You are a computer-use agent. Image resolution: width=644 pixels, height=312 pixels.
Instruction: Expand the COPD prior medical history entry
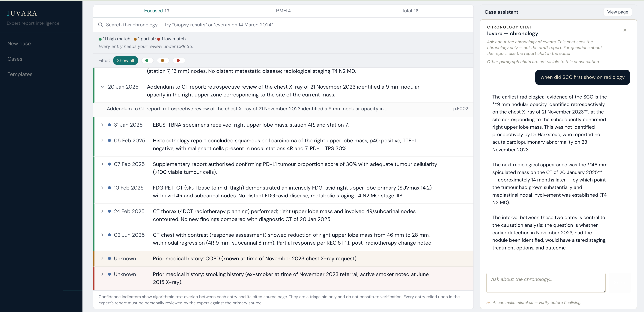102,259
